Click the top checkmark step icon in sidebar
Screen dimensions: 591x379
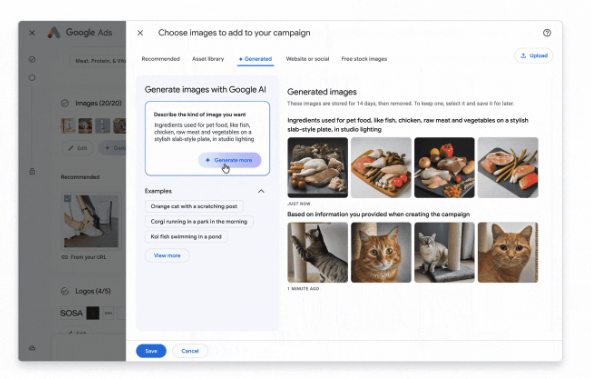pos(32,60)
